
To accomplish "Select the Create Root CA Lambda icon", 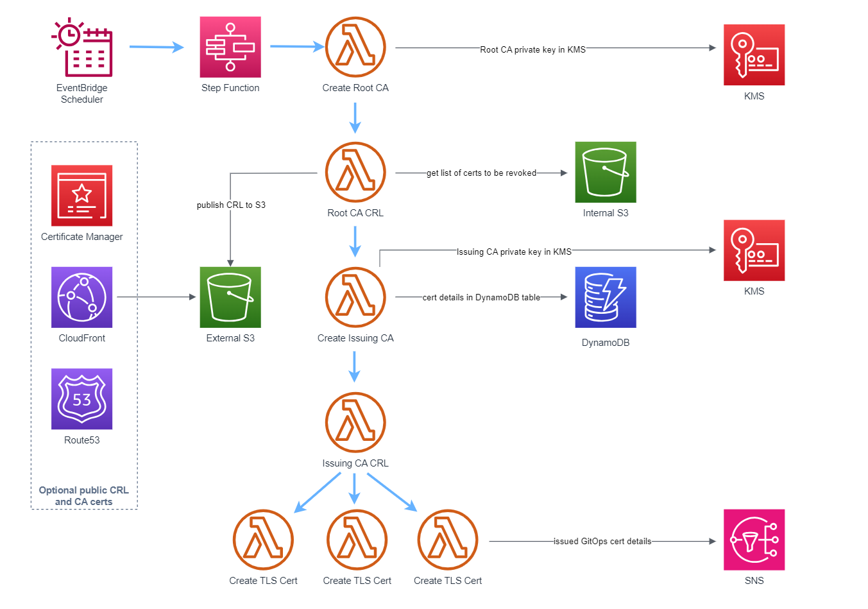I will pyautogui.click(x=355, y=46).
